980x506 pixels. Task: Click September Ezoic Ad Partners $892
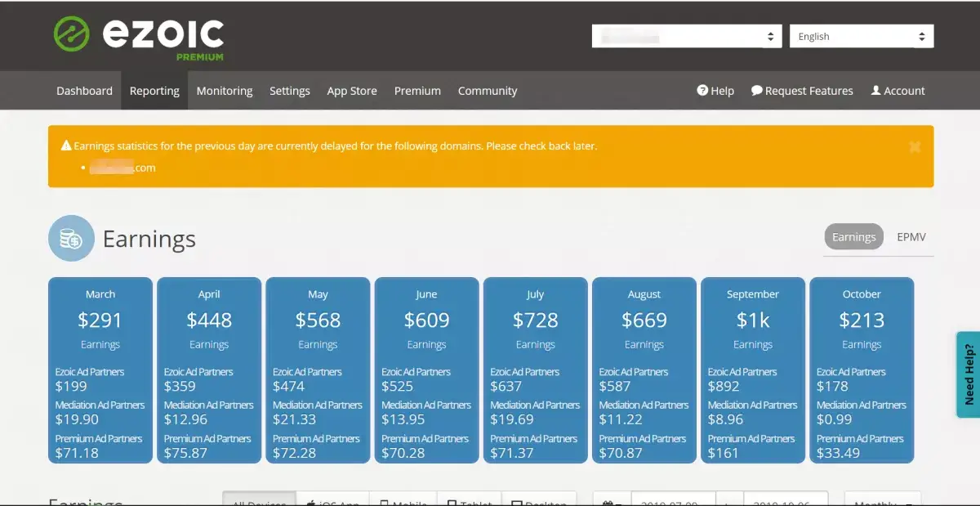[724, 386]
